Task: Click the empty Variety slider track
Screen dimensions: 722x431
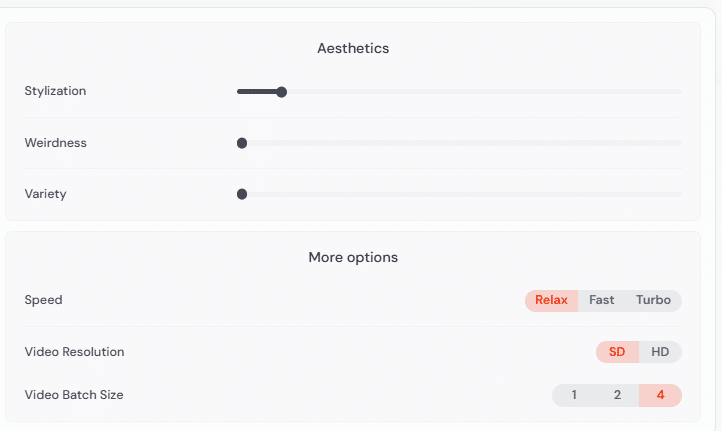Action: pos(460,194)
